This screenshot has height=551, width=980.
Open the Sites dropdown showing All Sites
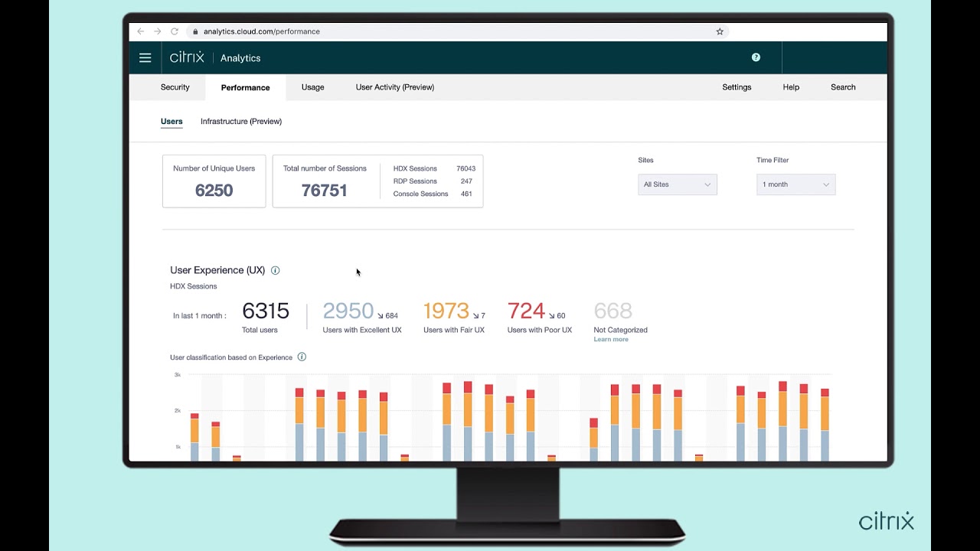pos(678,184)
